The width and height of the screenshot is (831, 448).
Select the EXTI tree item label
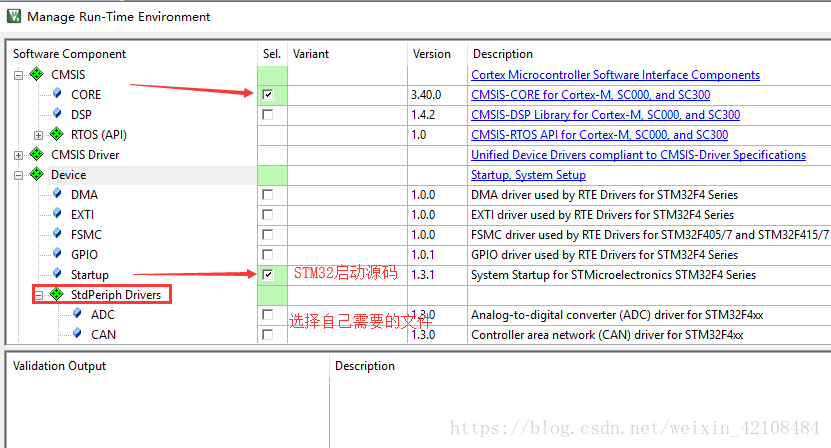82,215
